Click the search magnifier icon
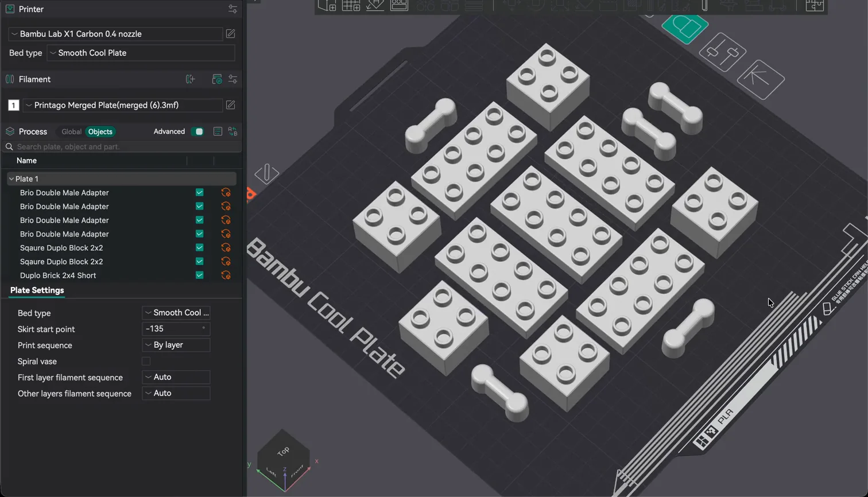The image size is (868, 497). tap(9, 147)
